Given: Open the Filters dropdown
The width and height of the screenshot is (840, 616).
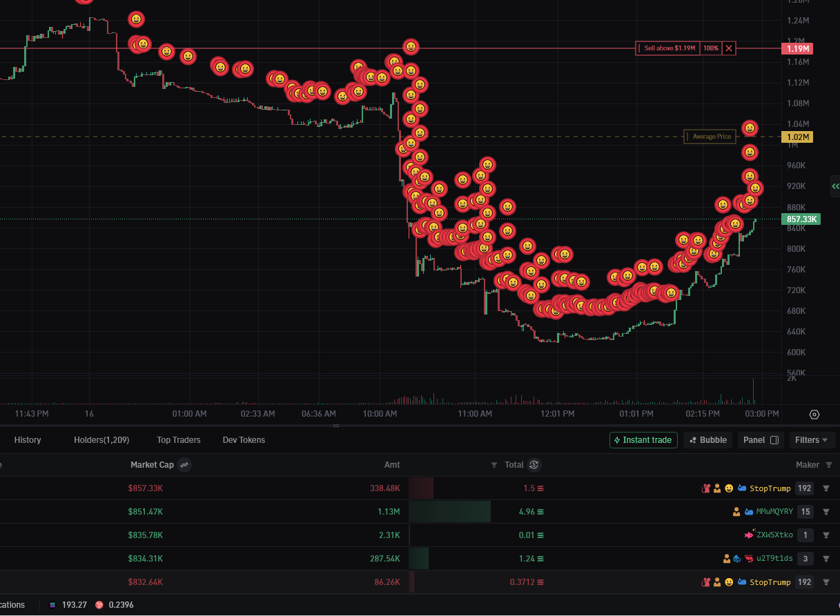Looking at the screenshot, I should 812,440.
